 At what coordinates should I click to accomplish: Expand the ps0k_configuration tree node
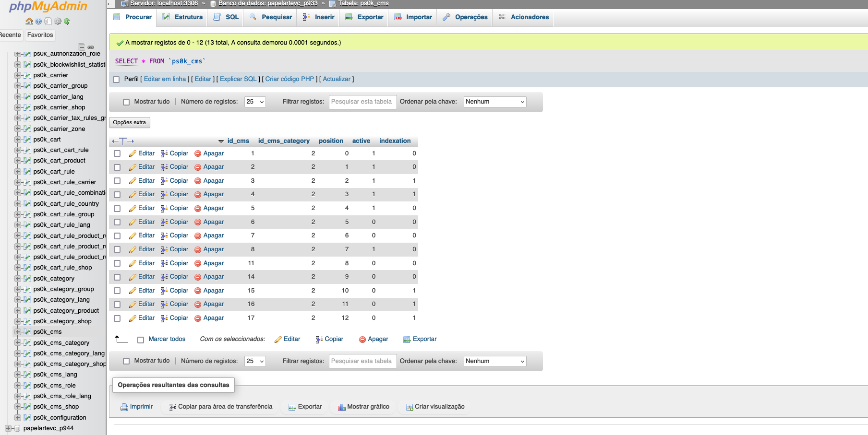tap(17, 418)
